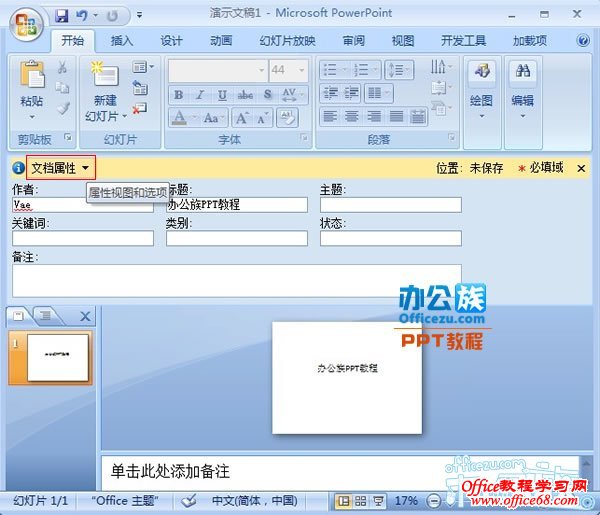Viewport: 600px width, 515px height.
Task: Open Change Case Aa dropdown
Action: pos(214,118)
